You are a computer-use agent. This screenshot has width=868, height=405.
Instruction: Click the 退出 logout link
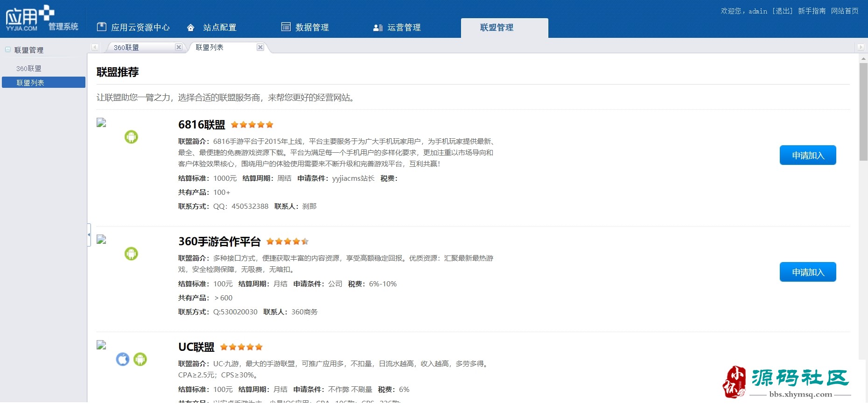783,11
